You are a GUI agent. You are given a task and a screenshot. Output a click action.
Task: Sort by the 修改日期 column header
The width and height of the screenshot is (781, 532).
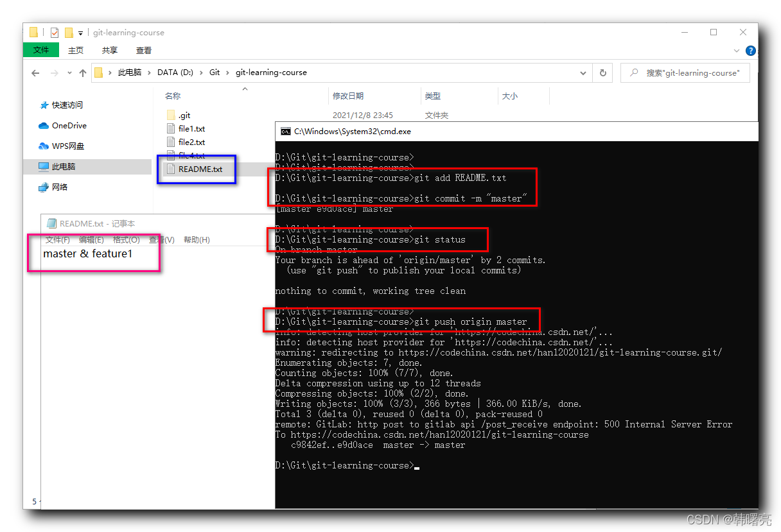coord(348,96)
